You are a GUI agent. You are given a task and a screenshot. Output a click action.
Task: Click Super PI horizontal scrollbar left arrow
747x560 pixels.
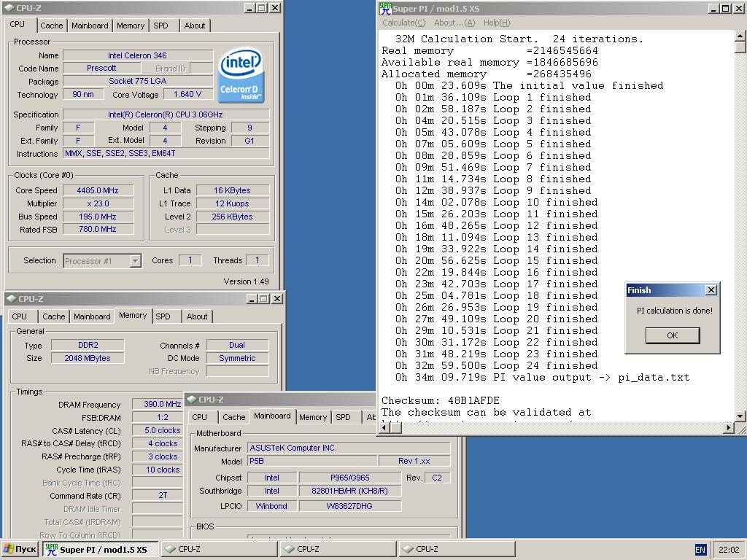tap(385, 427)
